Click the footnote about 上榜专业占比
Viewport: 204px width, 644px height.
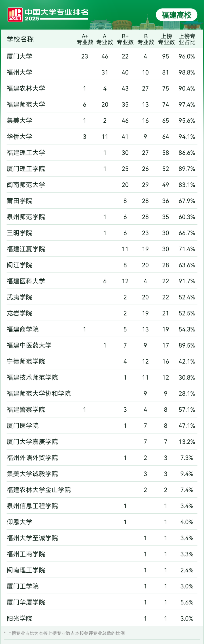click(64, 633)
